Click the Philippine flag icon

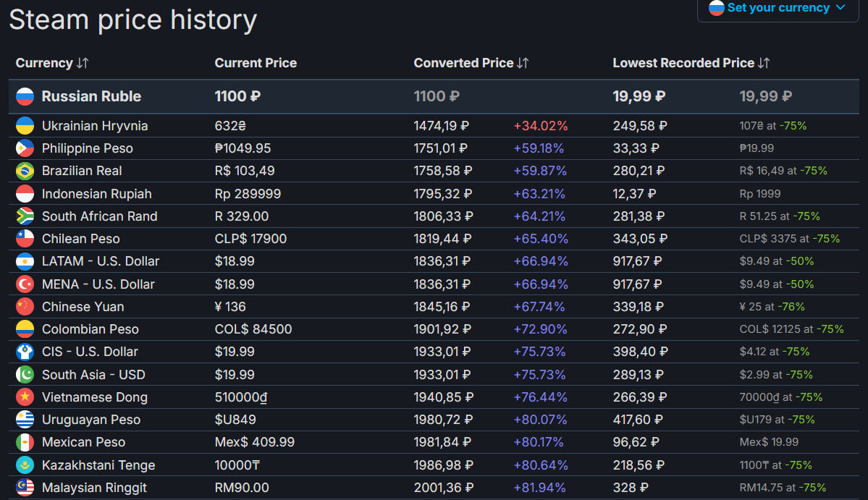point(25,148)
